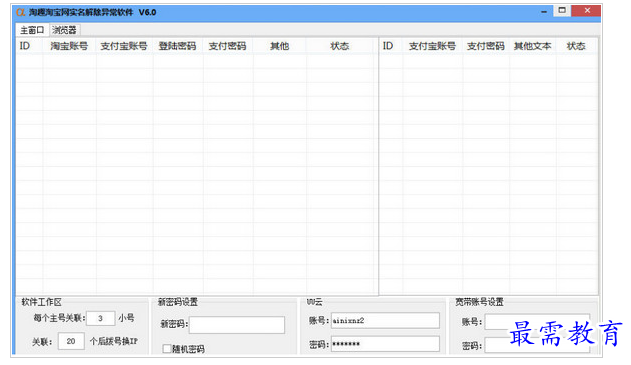Image resolution: width=631 pixels, height=365 pixels.
Task: Click right table ID column header
Action: [x=391, y=46]
